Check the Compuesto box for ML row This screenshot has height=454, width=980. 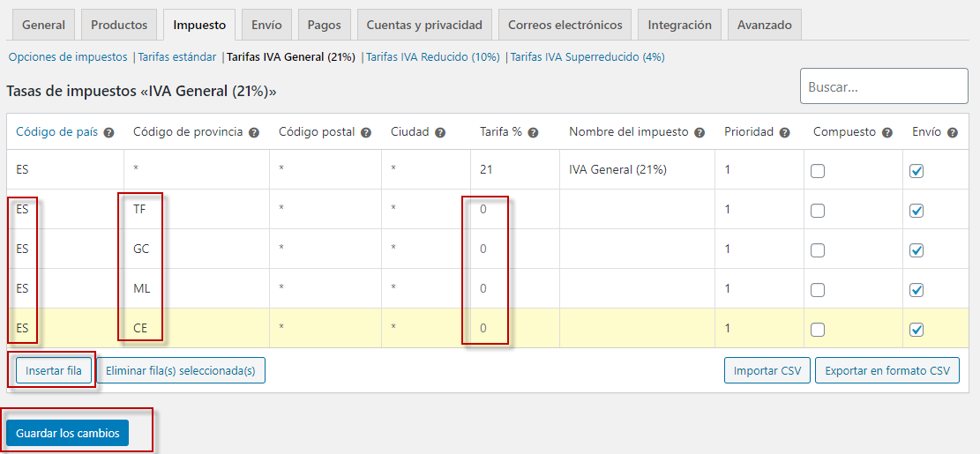[818, 290]
